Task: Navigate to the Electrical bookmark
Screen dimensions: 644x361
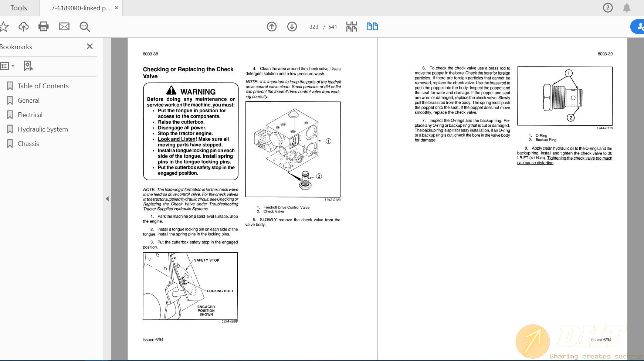Action: click(x=30, y=115)
